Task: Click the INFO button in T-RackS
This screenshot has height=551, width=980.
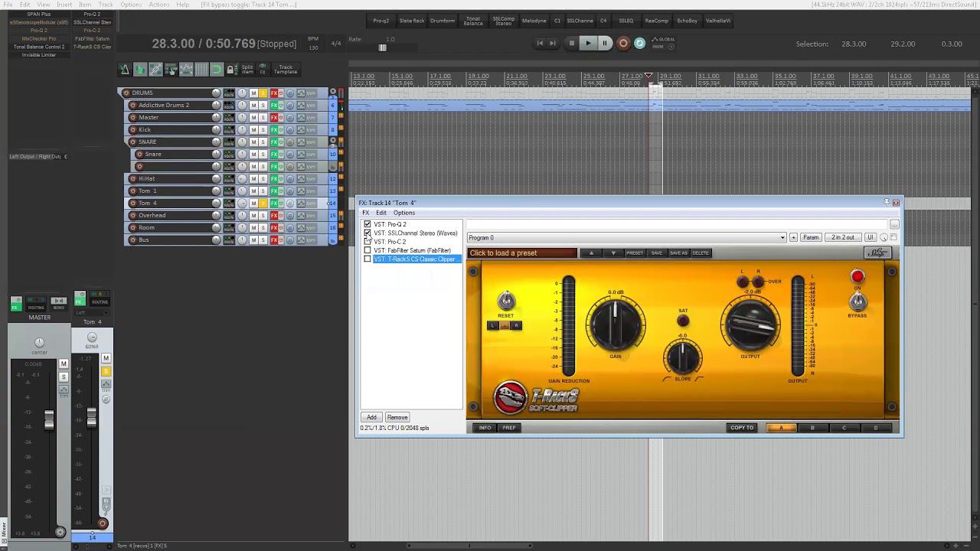Action: (485, 428)
